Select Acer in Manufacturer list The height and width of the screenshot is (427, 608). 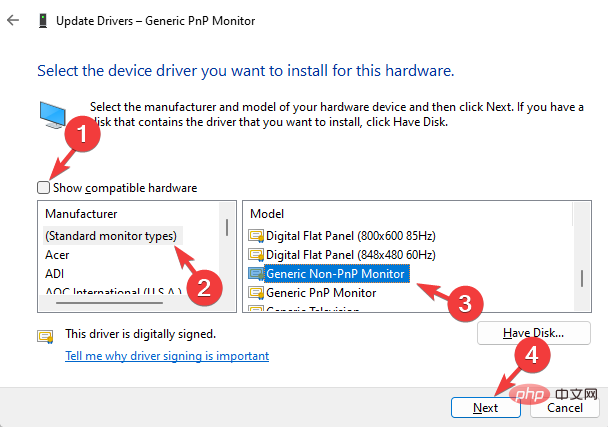(58, 254)
